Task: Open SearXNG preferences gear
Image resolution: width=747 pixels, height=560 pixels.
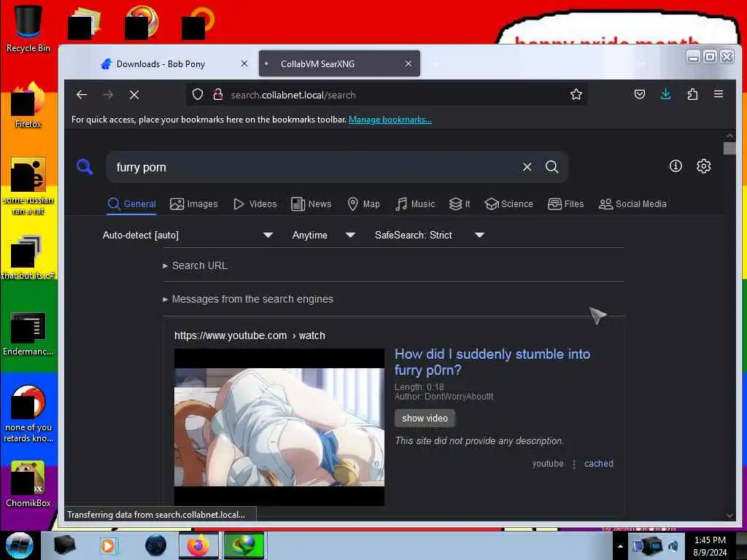Action: 704,166
